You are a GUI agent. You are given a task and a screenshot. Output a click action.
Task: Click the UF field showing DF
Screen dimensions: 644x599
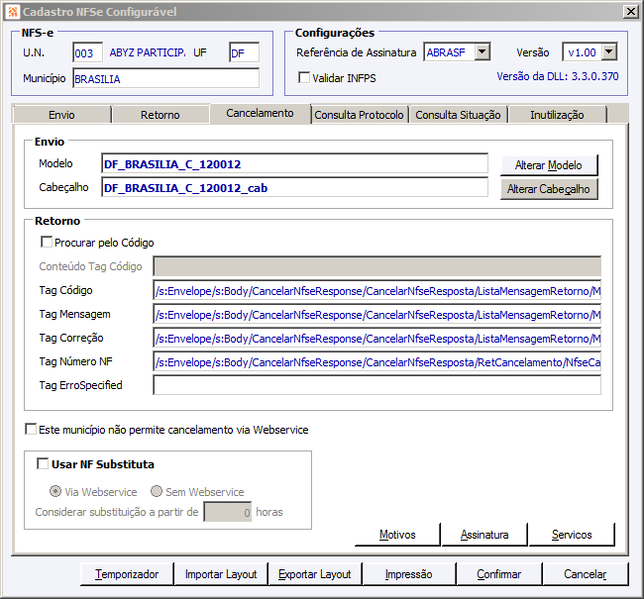pyautogui.click(x=244, y=53)
